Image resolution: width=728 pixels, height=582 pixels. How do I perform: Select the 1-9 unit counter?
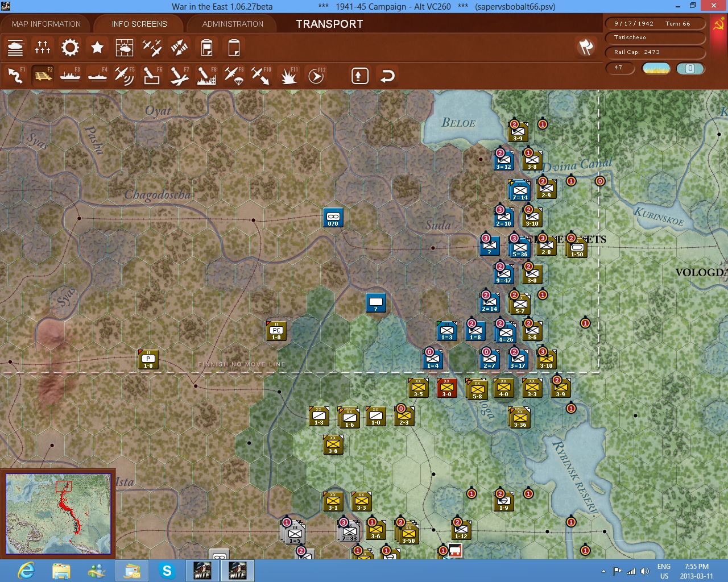504,501
